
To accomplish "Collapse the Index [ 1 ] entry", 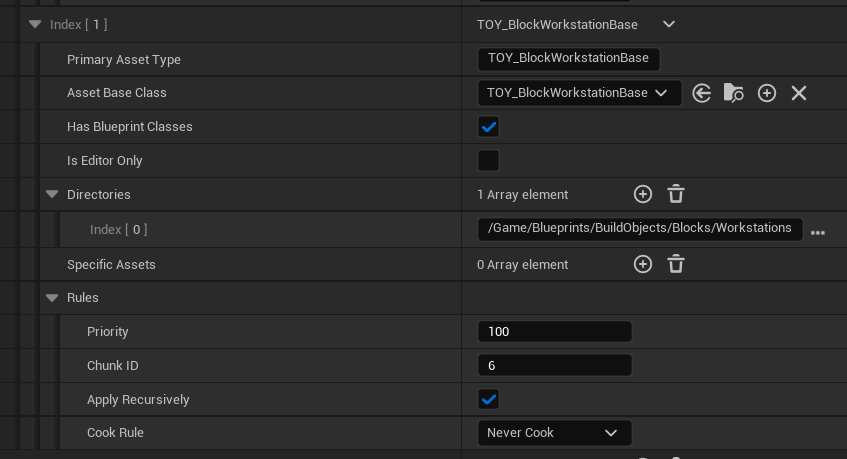I will (35, 24).
